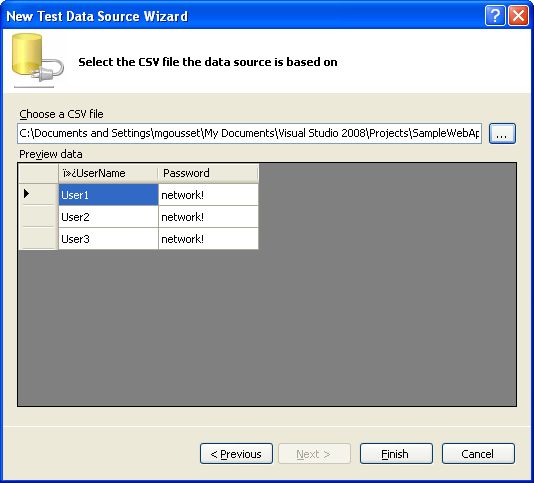Click the UserName column header

pyautogui.click(x=108, y=173)
